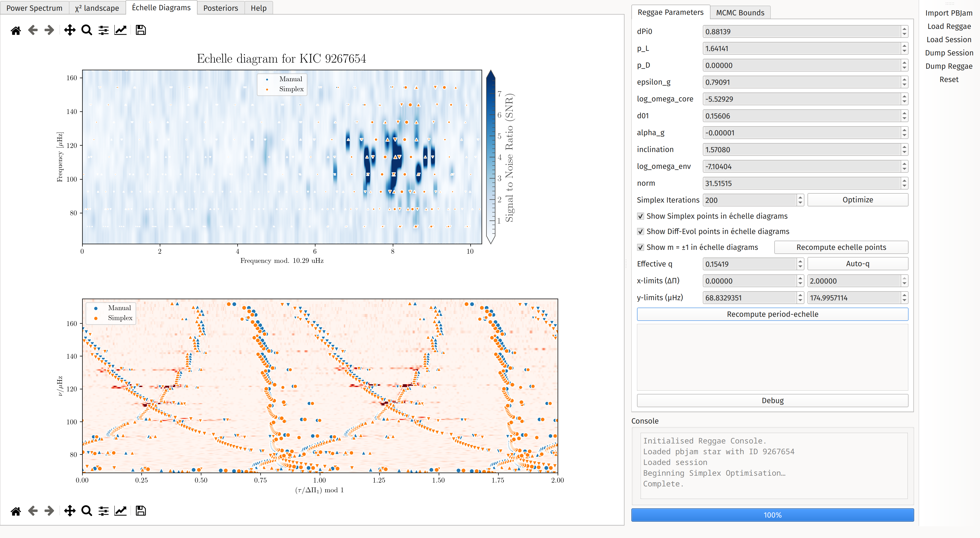Screen dimensions: 980x538
Task: Toggle Show Simplex points checkbox
Action: tap(641, 216)
